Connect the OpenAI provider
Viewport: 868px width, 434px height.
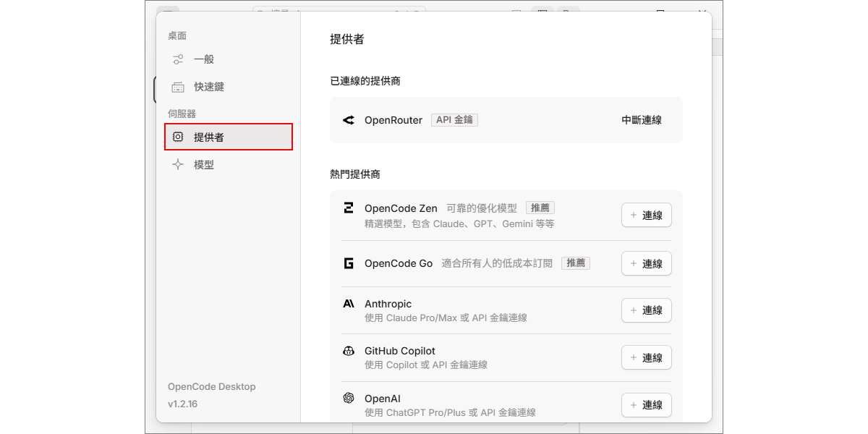coord(647,405)
